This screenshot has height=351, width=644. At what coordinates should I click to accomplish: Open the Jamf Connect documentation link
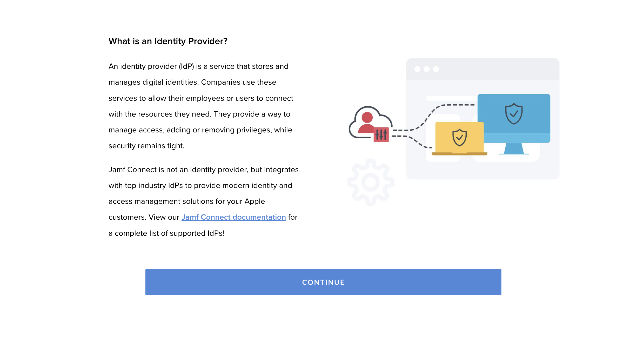(233, 217)
